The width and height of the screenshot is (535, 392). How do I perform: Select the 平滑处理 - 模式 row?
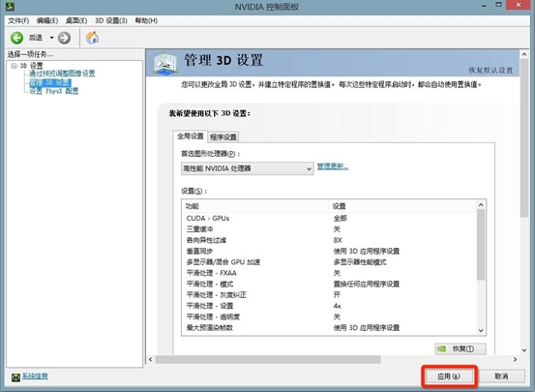point(329,284)
